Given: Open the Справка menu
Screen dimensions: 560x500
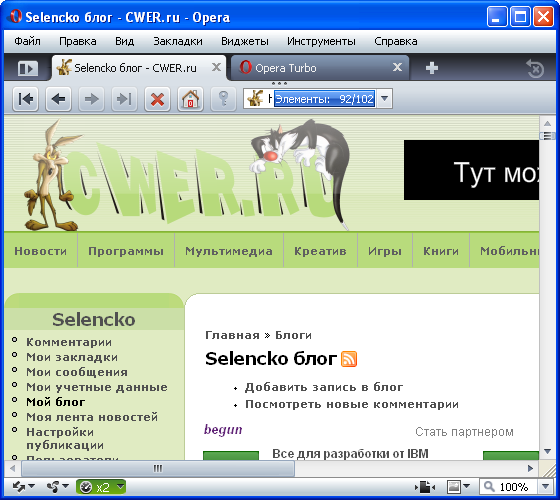Looking at the screenshot, I should (396, 41).
